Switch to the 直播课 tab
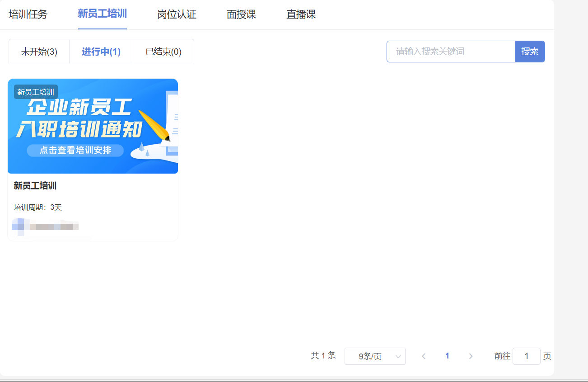588x382 pixels. (300, 14)
